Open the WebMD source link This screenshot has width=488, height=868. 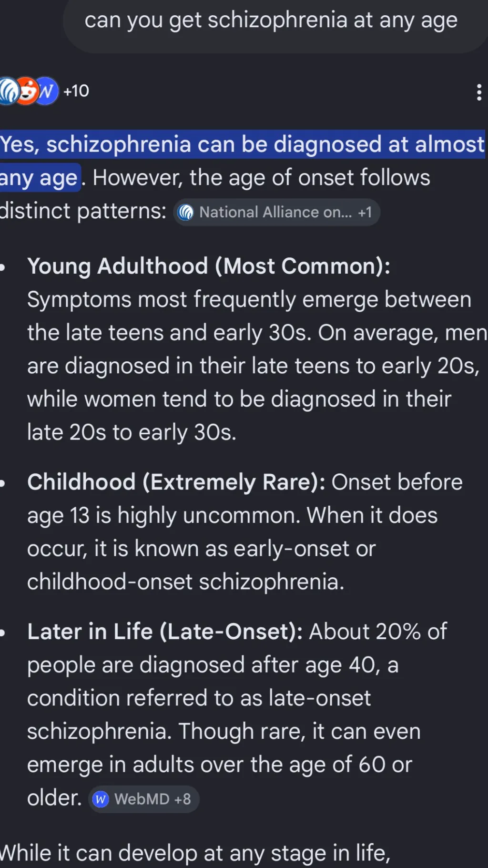pyautogui.click(x=144, y=799)
